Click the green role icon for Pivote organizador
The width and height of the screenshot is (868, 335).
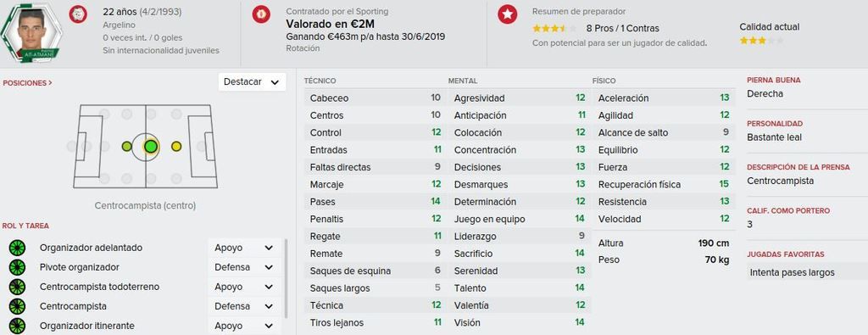(17, 267)
